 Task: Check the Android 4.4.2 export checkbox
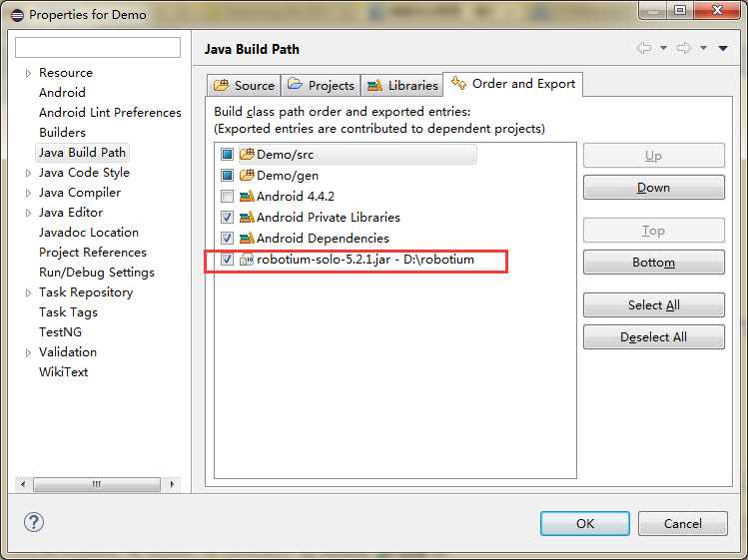coord(227,196)
